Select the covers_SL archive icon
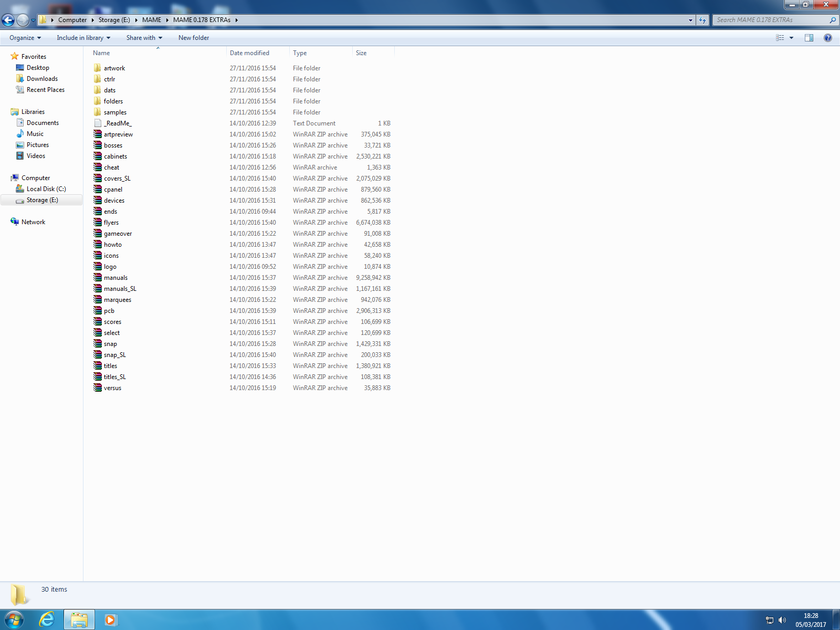 click(x=98, y=178)
